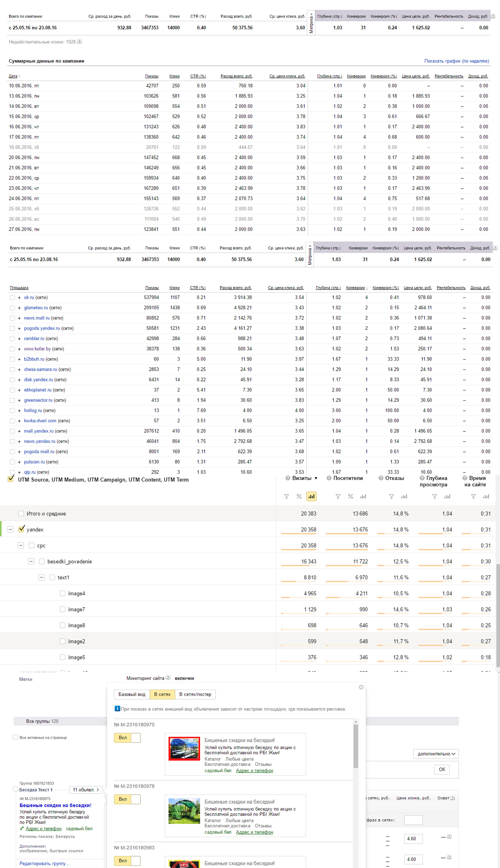500x868 pixels.
Task: Open the help icon beside Отказы header
Action: pos(381,478)
